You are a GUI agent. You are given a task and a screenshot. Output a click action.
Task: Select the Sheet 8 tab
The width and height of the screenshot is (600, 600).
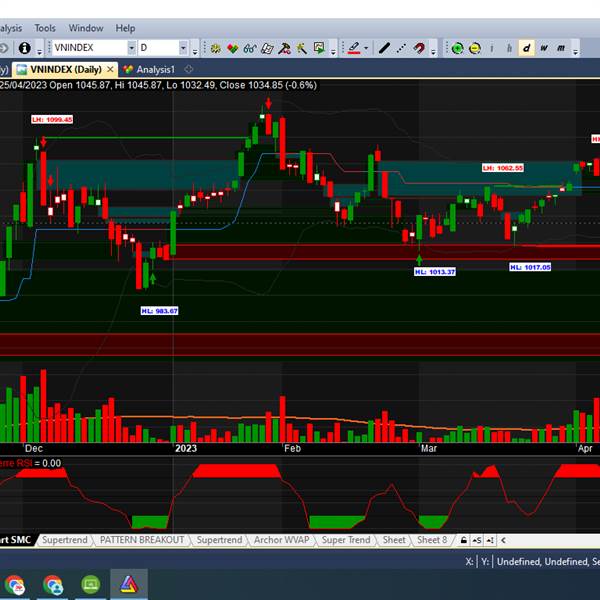point(432,540)
